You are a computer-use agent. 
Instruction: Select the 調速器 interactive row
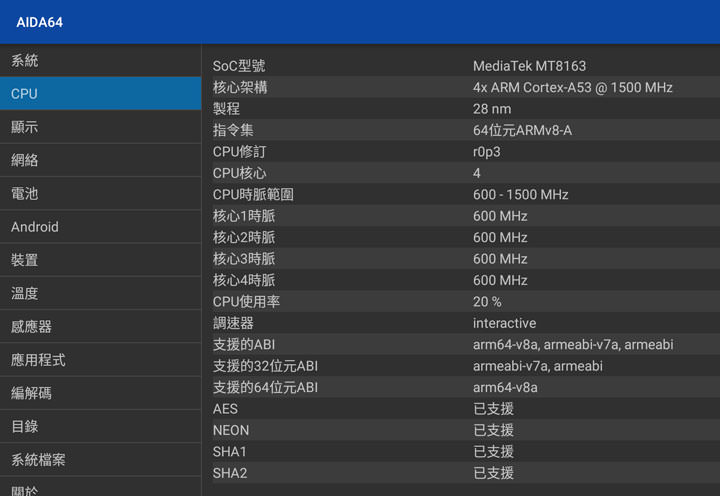point(460,323)
